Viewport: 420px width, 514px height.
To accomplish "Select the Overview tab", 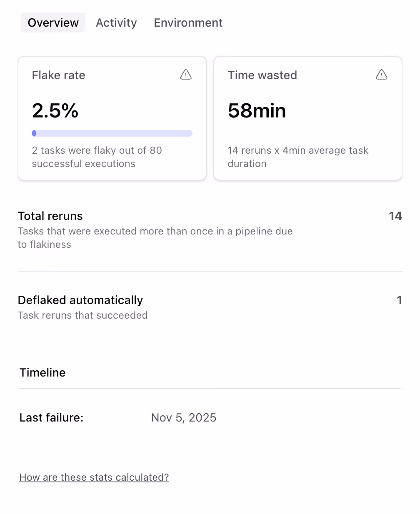I will click(x=53, y=23).
